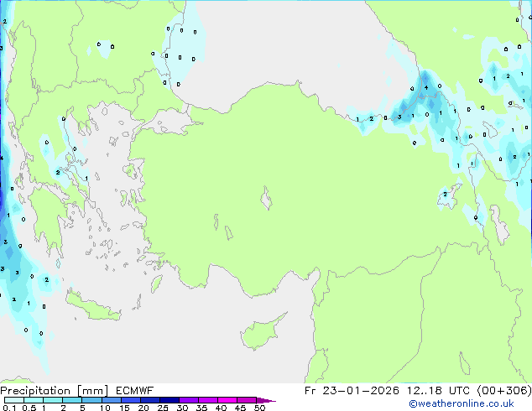Pick the 40–45 mm magenta legend swatch
The image size is (532, 411).
227,400
